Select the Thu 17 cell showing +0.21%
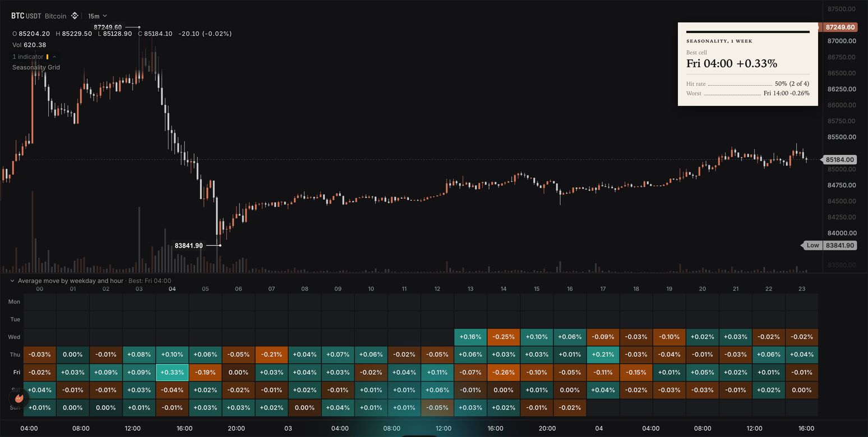The height and width of the screenshot is (437, 868). [603, 355]
